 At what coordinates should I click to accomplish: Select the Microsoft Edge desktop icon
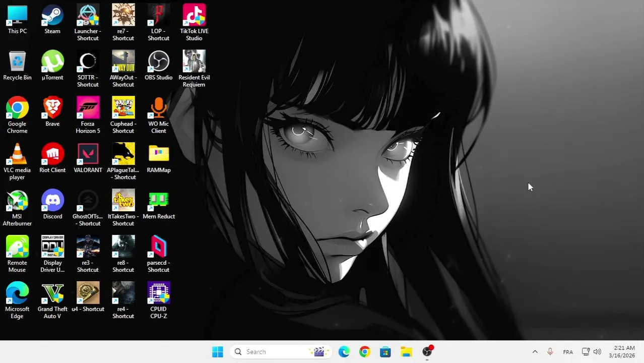pyautogui.click(x=17, y=301)
